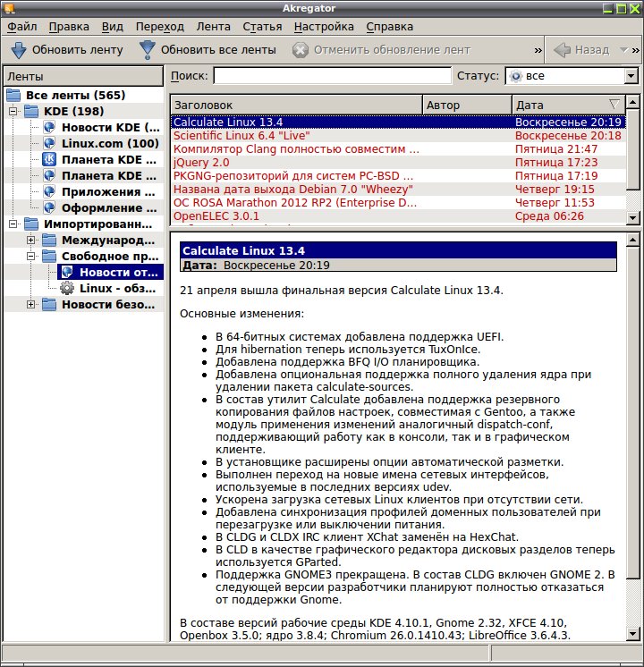Click the Импортированн... folder icon
This screenshot has height=667, width=644.
31,224
